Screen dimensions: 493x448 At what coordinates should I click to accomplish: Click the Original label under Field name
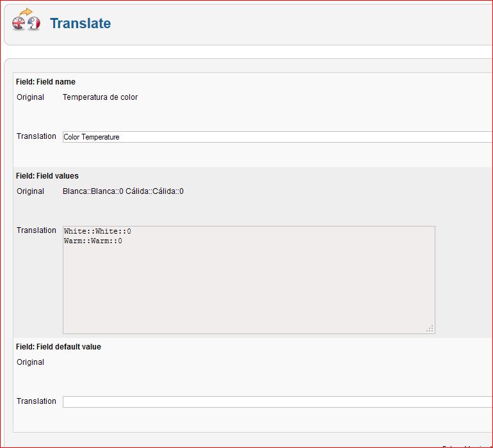[30, 97]
